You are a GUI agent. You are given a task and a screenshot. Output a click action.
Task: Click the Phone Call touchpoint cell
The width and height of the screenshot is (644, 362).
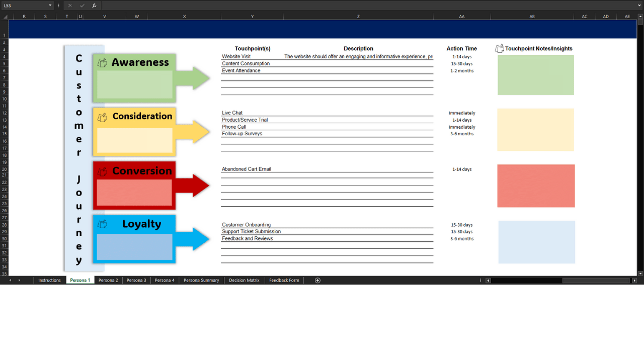(x=252, y=127)
